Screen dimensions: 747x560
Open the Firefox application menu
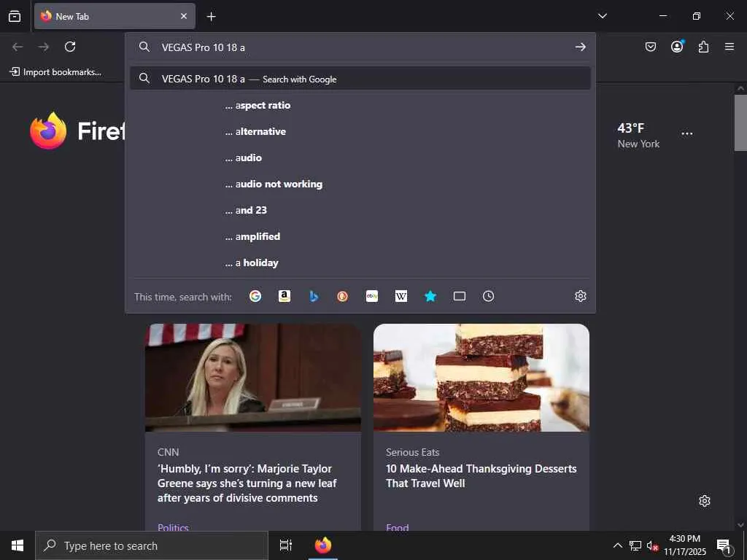pyautogui.click(x=729, y=47)
